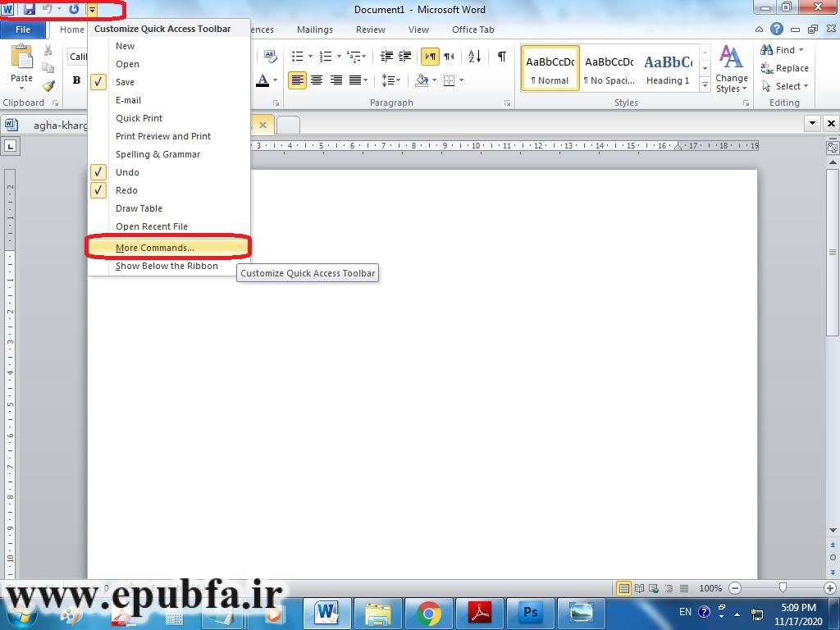
Task: Click the Sort A-Z icon
Action: (x=475, y=57)
